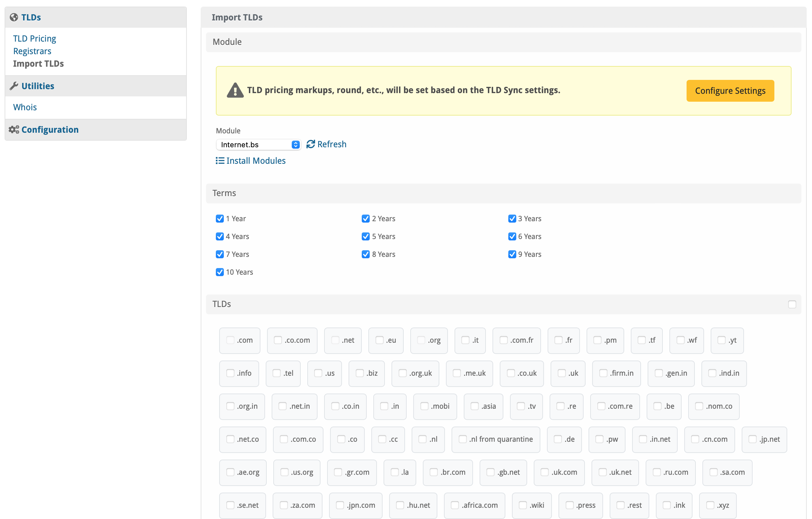
Task: Click the gears icon beside Configuration
Action: pyautogui.click(x=14, y=129)
